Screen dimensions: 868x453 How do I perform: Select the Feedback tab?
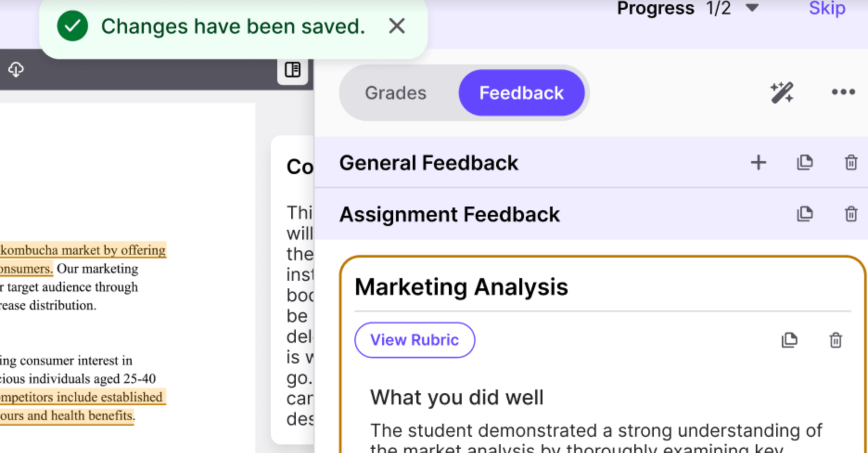click(x=521, y=93)
